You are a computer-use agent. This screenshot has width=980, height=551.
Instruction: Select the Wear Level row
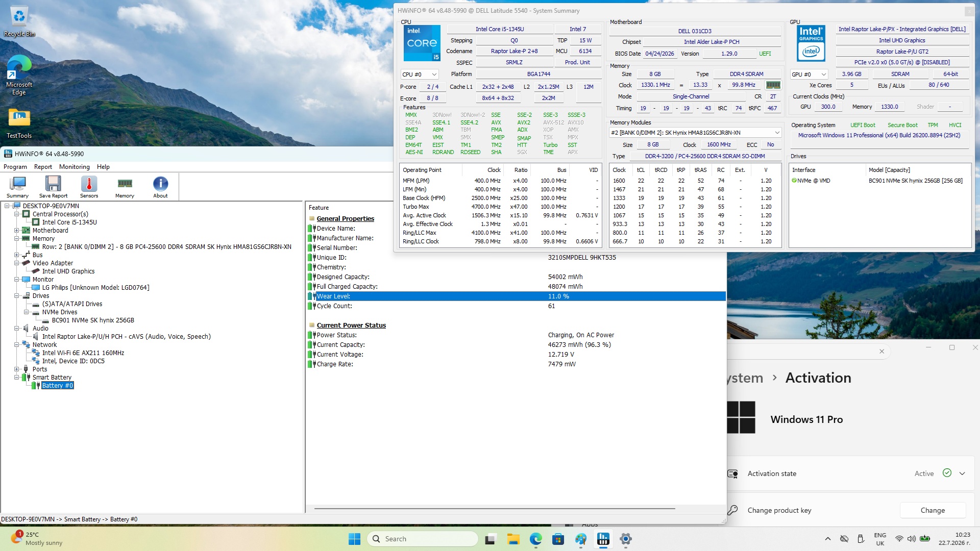click(x=517, y=296)
